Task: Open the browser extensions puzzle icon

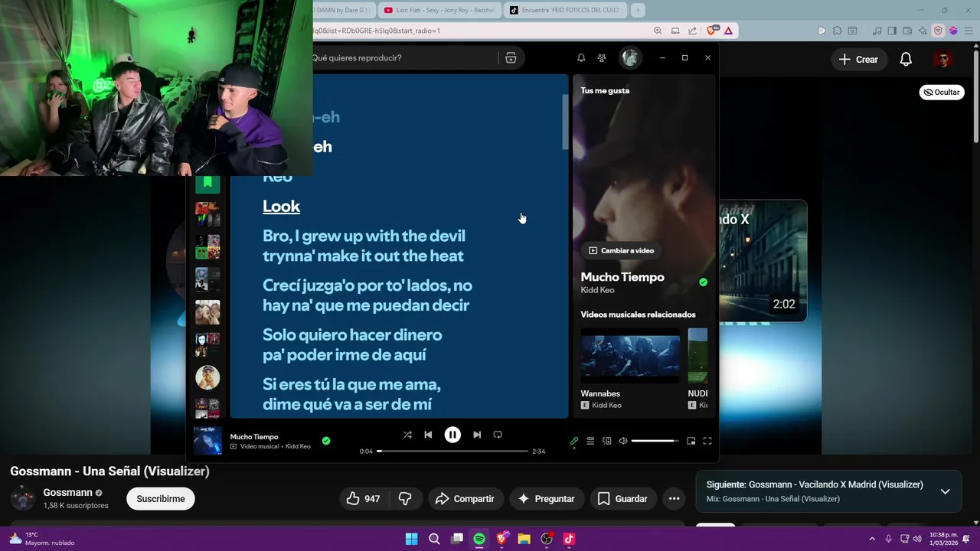Action: coord(837,31)
